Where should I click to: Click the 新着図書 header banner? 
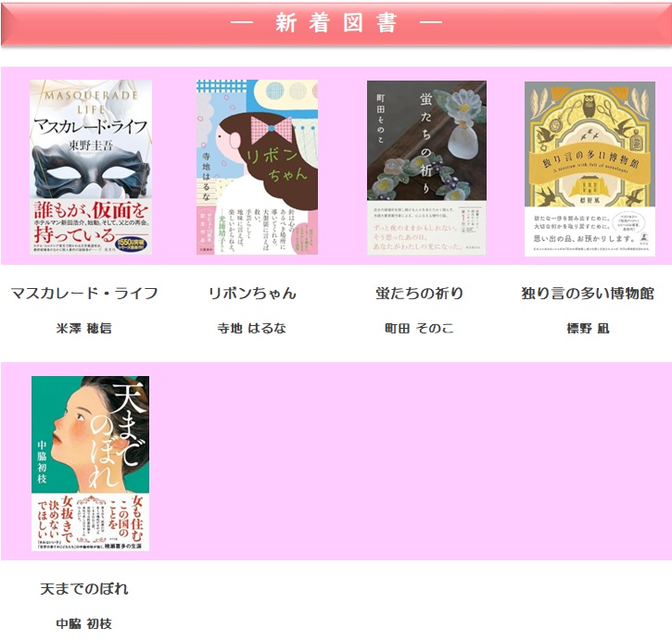coord(336,23)
